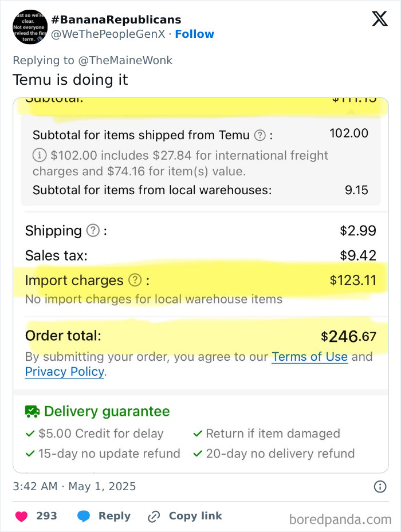Open the Terms of Use link
Viewport: 401px width, 532px height.
(x=310, y=357)
